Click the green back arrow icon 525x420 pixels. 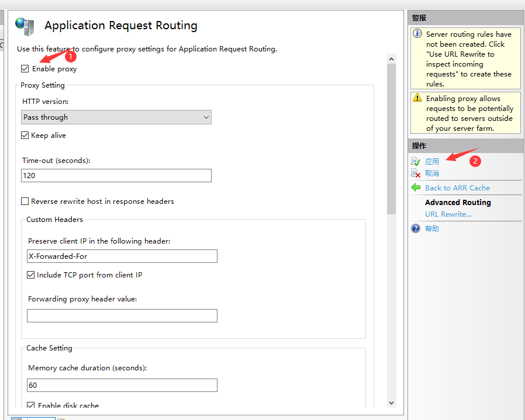pyautogui.click(x=416, y=188)
